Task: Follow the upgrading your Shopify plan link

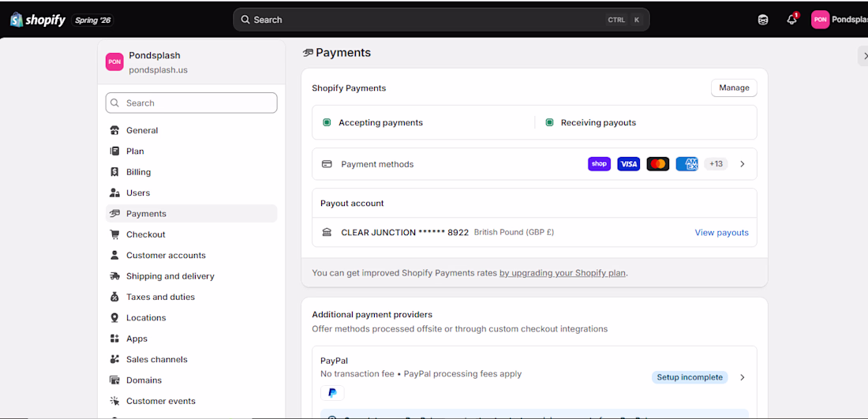Action: 563,273
